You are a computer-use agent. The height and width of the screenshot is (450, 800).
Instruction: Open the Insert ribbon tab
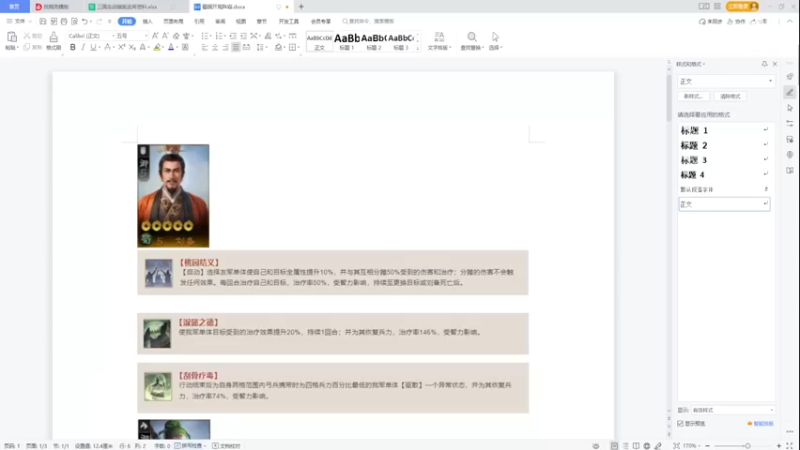[147, 21]
